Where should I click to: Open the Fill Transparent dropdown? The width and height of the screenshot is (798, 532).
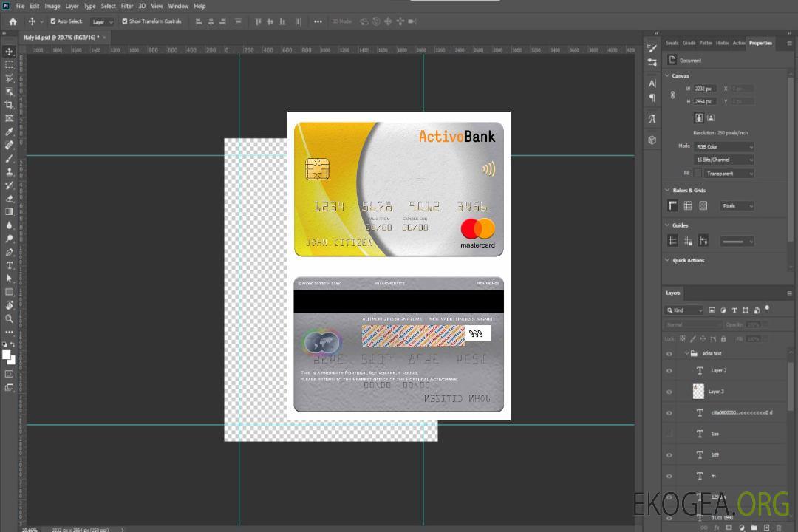point(729,174)
